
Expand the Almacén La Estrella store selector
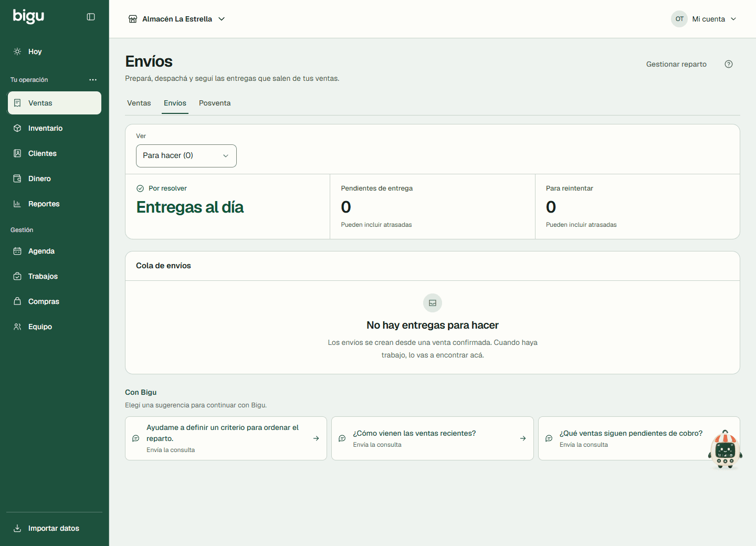pyautogui.click(x=177, y=19)
